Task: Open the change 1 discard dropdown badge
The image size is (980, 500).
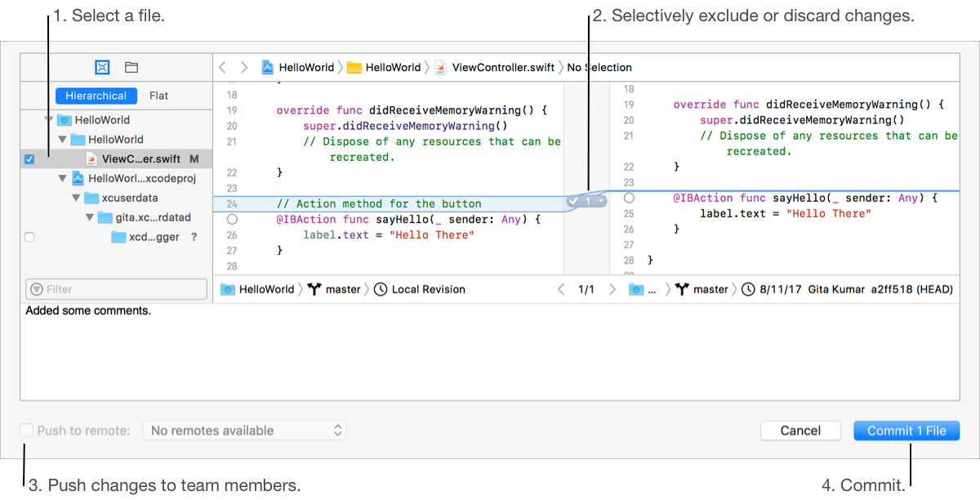Action: 588,201
